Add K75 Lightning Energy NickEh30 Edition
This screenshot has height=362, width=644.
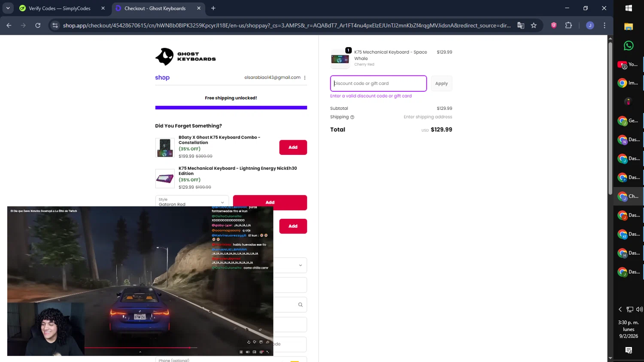[270, 202]
